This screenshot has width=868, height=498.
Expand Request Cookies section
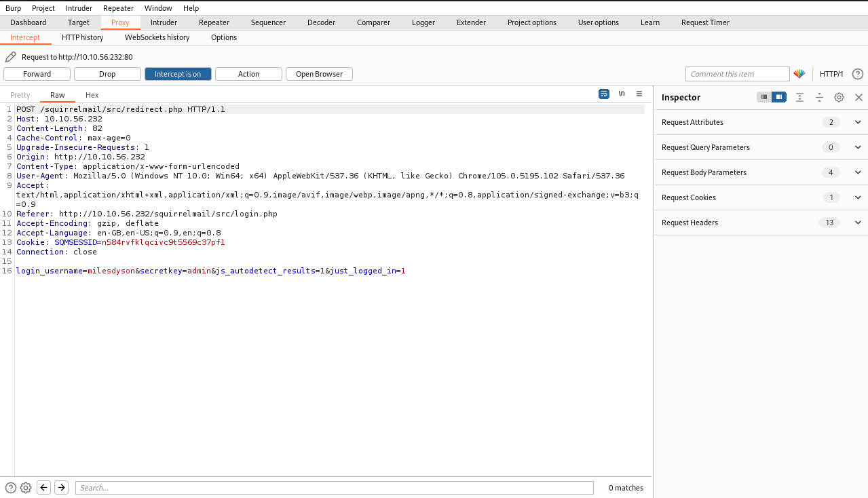click(x=858, y=197)
